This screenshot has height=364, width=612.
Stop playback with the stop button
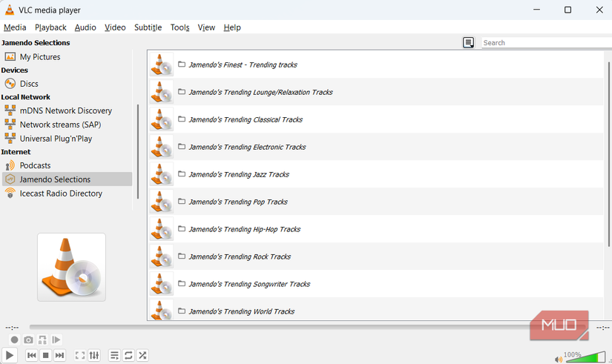tap(46, 355)
